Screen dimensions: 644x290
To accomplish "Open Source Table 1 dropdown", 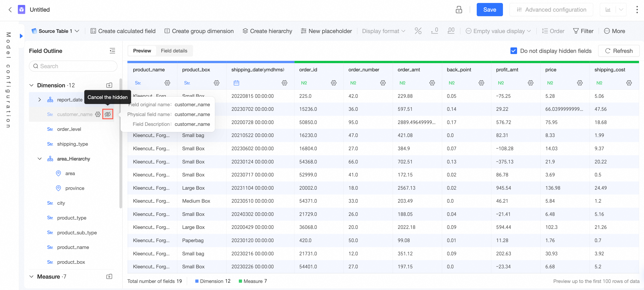I will point(56,31).
